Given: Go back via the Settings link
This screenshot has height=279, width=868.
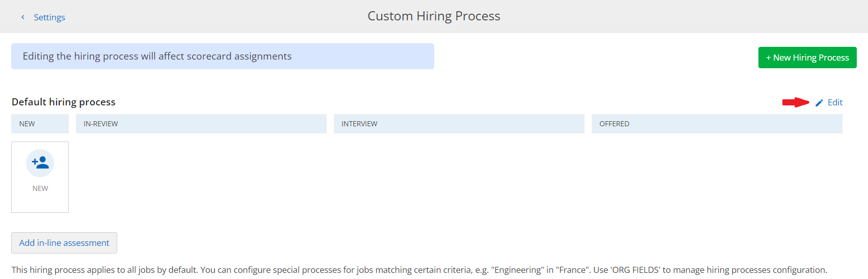Looking at the screenshot, I should click(49, 17).
